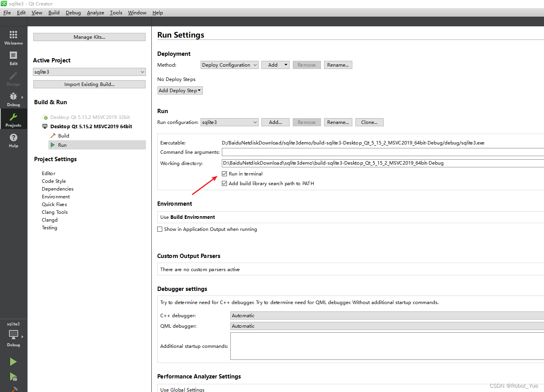Screen dimensions: 544x392
Task: Open the Window menu
Action: point(137,12)
